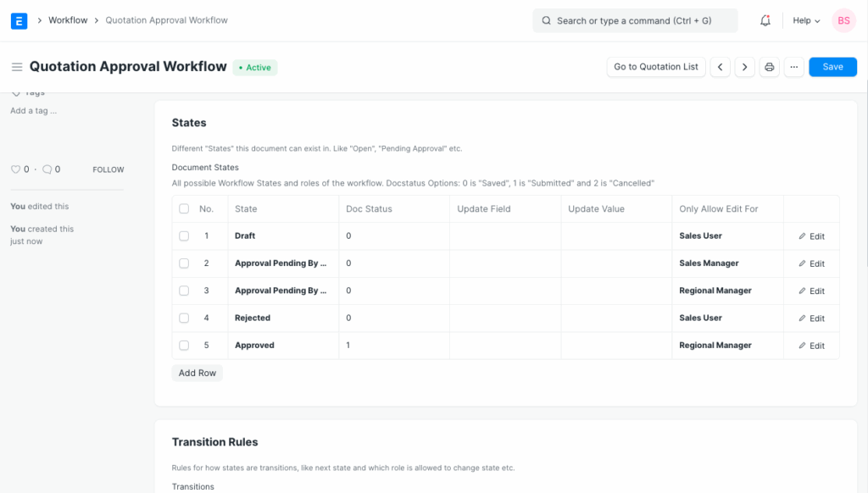
Task: Go to the previous document arrow
Action: 720,67
